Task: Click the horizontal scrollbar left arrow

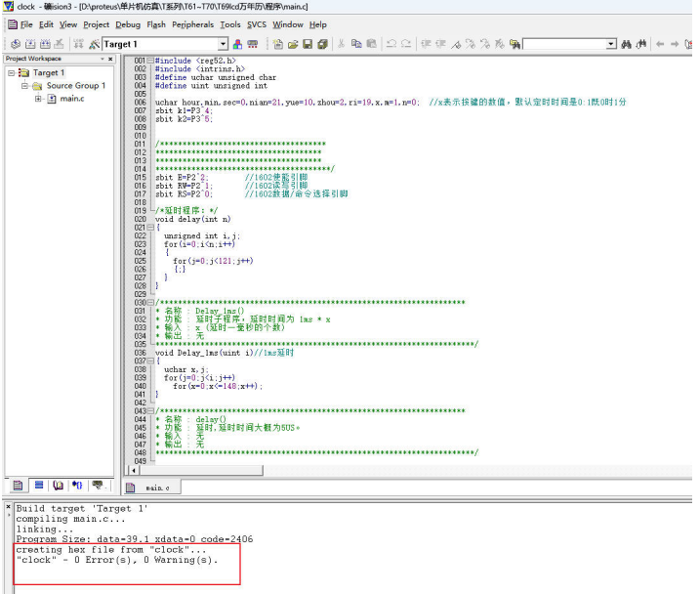Action: coord(134,470)
